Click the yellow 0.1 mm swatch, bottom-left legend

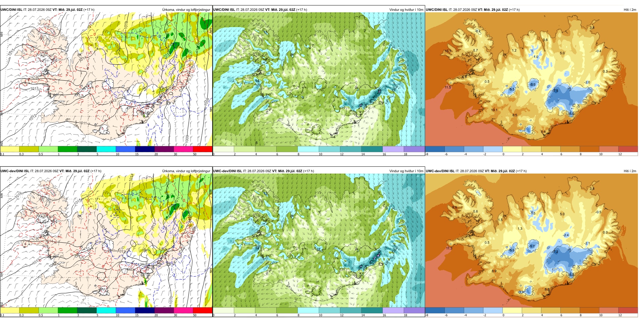click(x=10, y=310)
